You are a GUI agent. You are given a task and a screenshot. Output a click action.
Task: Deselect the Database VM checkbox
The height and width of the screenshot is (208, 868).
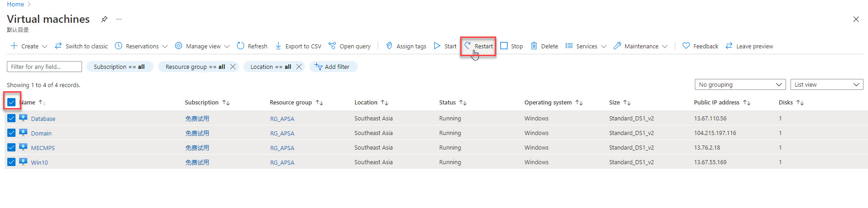click(x=11, y=119)
